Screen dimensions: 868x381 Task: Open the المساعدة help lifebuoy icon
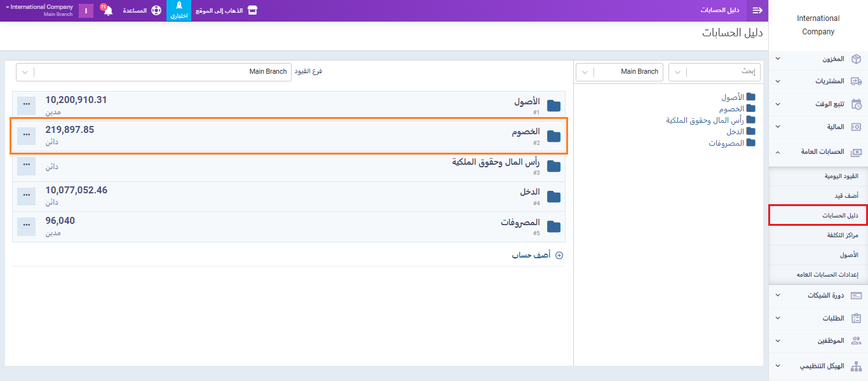pos(156,11)
